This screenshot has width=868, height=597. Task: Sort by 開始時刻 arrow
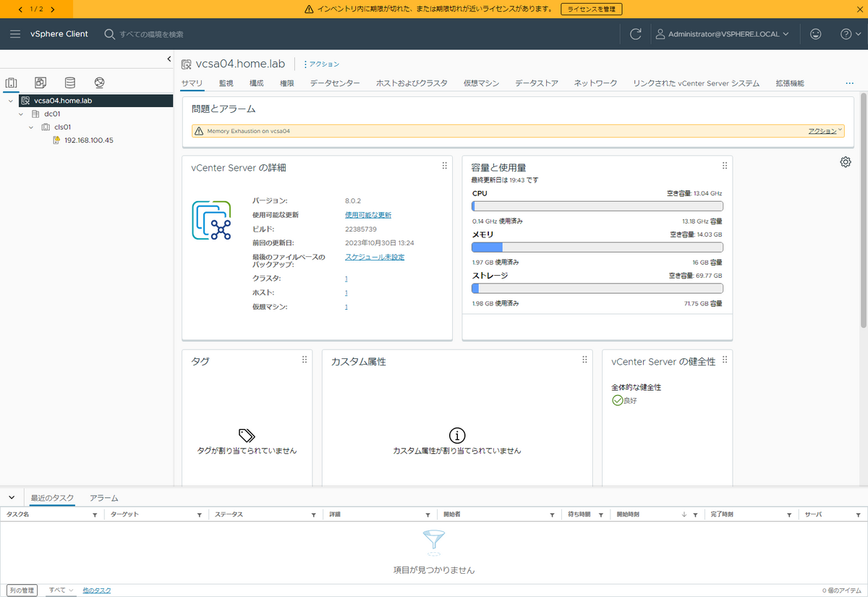click(684, 515)
